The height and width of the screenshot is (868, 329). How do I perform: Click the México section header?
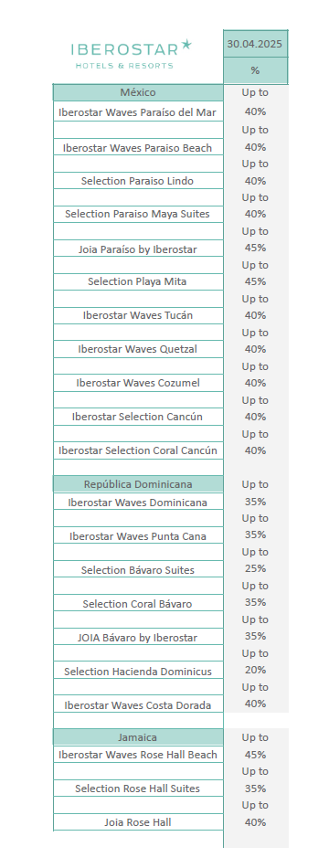click(x=139, y=92)
